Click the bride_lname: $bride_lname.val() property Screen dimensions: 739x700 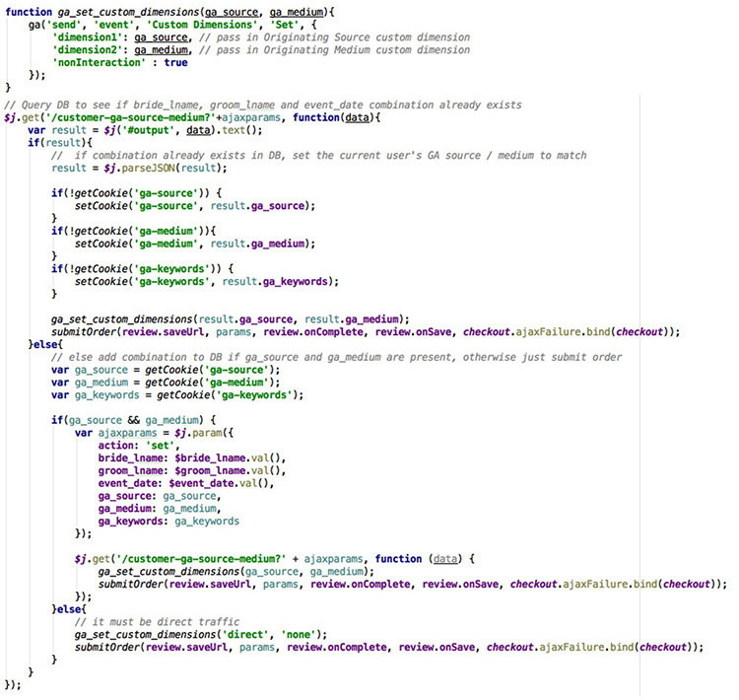click(192, 458)
